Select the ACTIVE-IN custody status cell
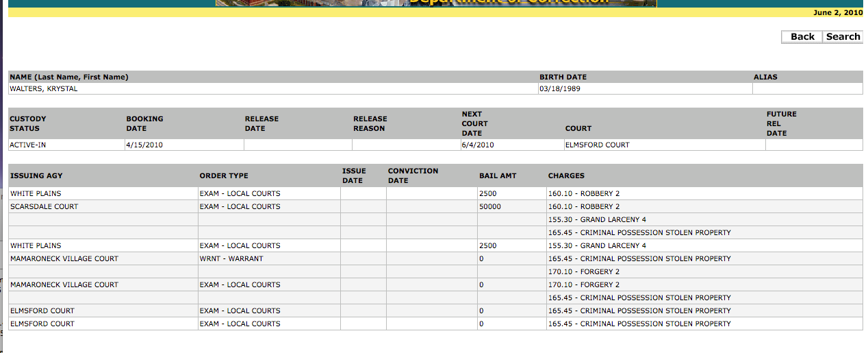The height and width of the screenshot is (353, 868). [x=28, y=145]
